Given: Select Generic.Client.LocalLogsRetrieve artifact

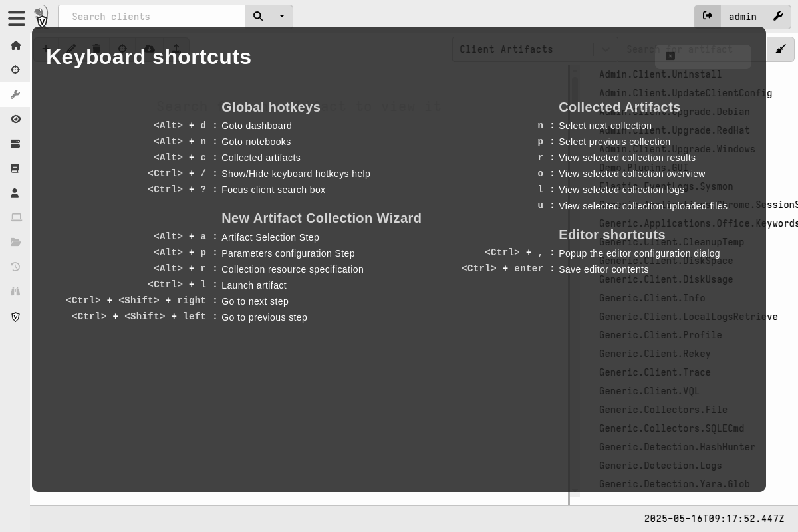Looking at the screenshot, I should tap(688, 317).
